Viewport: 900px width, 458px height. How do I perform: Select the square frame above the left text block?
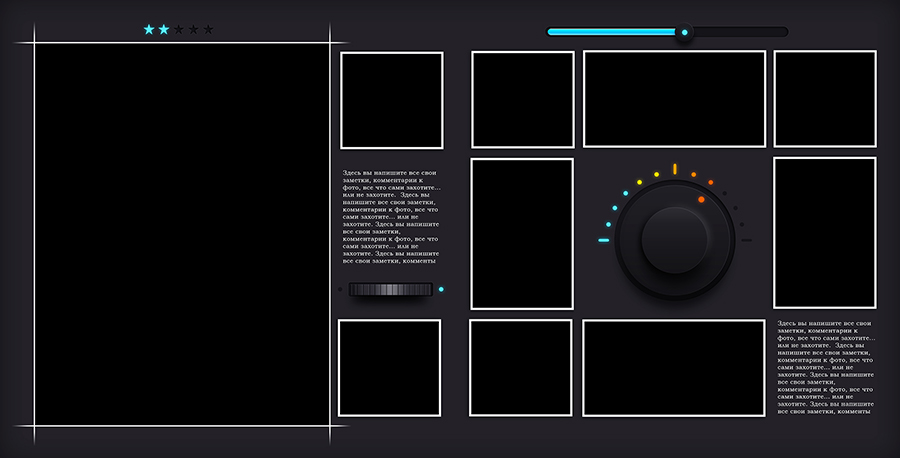point(391,100)
